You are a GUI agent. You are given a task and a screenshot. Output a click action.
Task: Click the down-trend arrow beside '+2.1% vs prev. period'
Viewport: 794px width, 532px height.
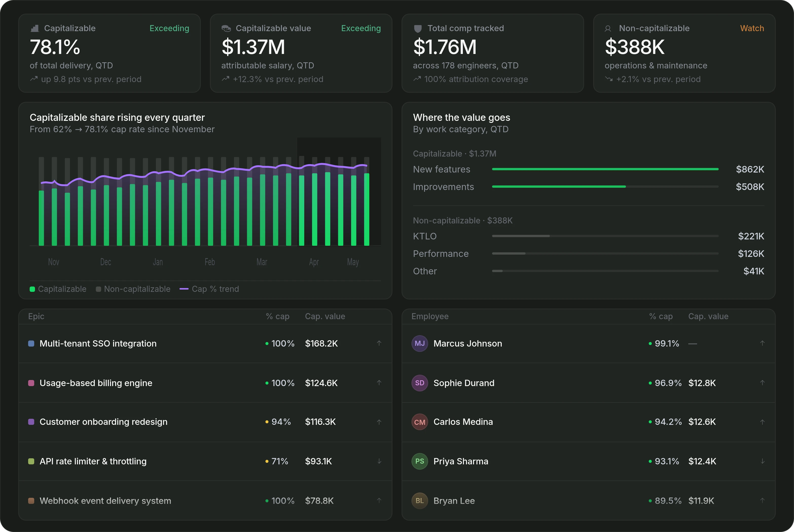click(x=609, y=79)
